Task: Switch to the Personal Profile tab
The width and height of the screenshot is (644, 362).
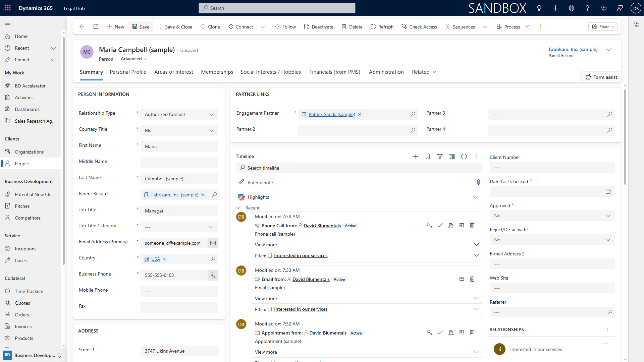Action: [128, 72]
